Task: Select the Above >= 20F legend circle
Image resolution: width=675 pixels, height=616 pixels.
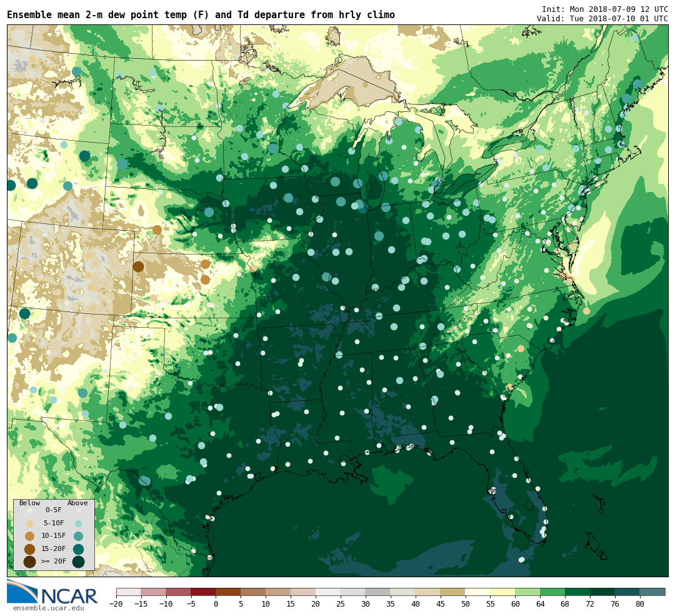Action: (x=78, y=562)
